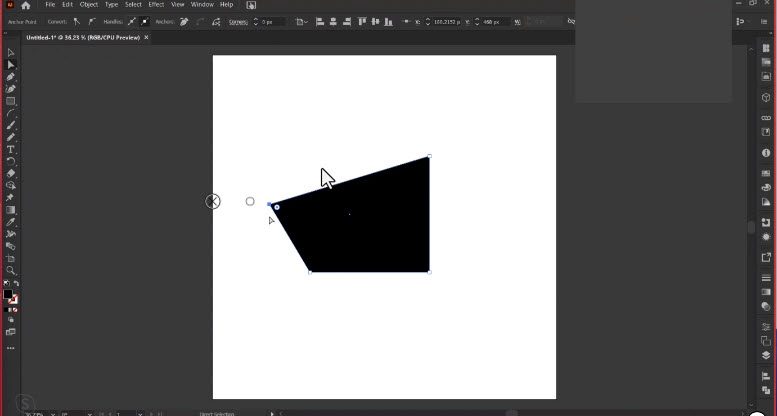
Task: Open the Help menu
Action: [x=226, y=4]
